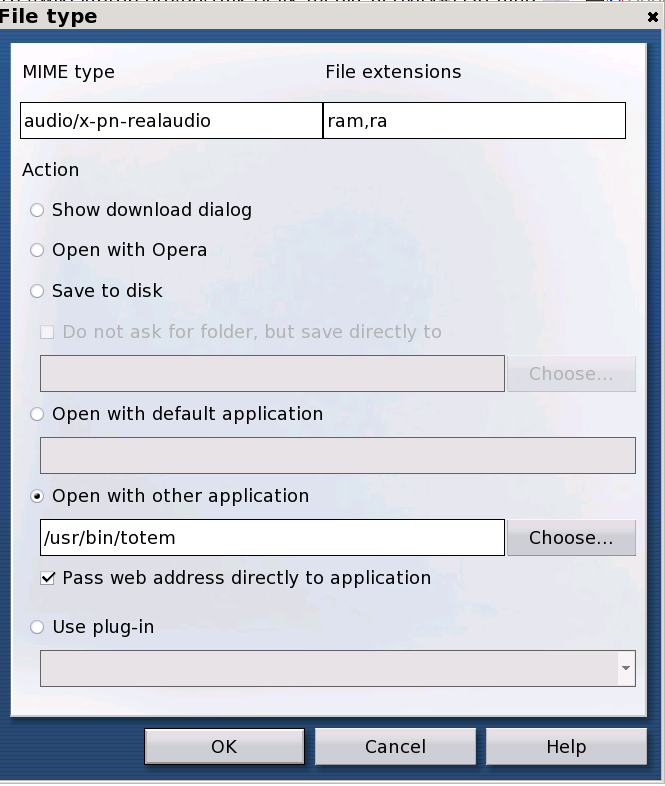Image resolution: width=665 pixels, height=786 pixels.
Task: Select the Show download dialog option
Action: tap(38, 210)
